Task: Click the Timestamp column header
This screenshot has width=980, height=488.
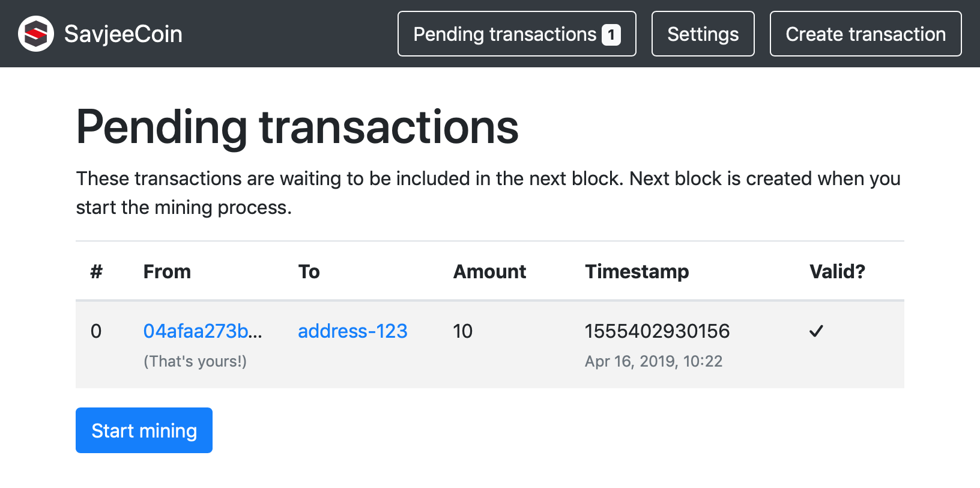Action: tap(637, 272)
